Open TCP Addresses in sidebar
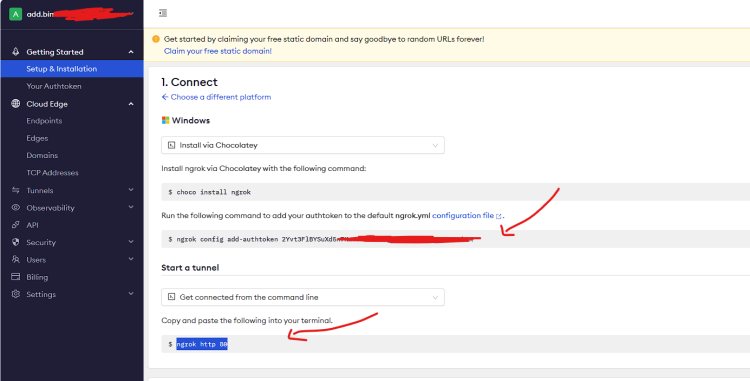This screenshot has height=381, width=750. [53, 173]
